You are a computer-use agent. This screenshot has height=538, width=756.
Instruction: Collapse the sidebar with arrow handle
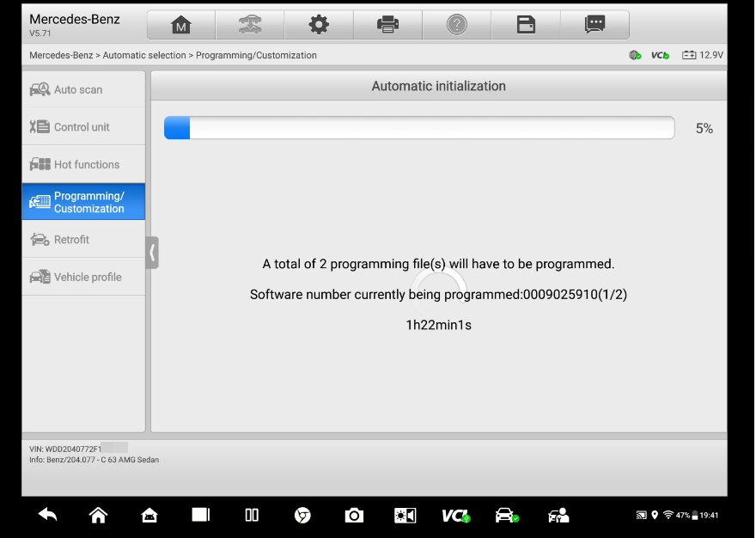point(152,253)
